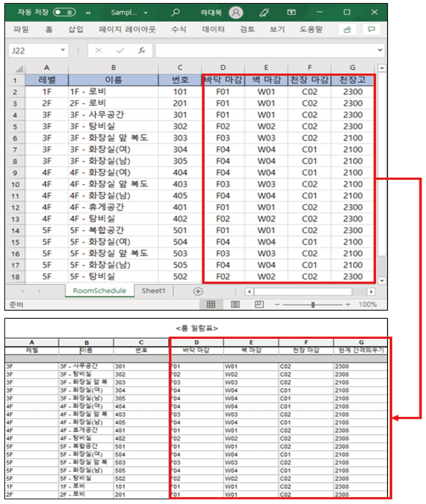Image resolution: width=426 pixels, height=504 pixels.
Task: Click the header cell 천장고
Action: (352, 80)
